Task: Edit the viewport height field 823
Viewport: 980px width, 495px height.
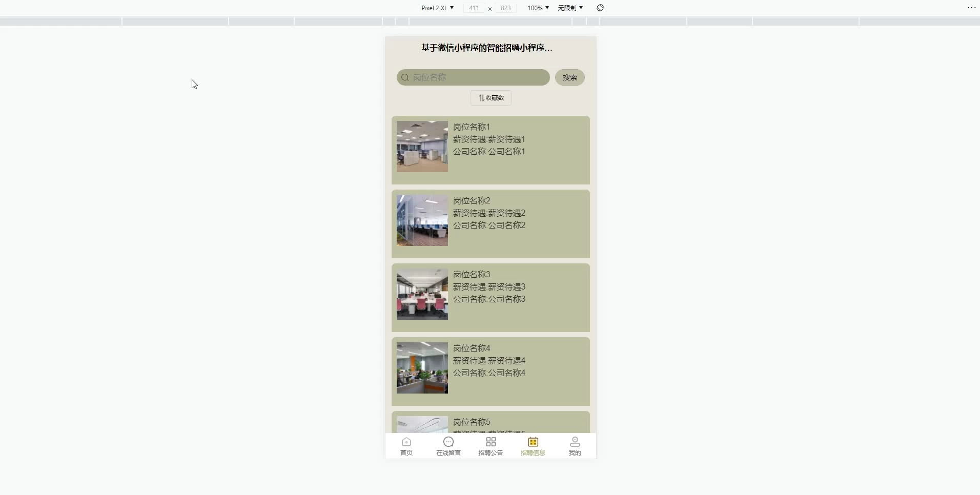Action: coord(505,8)
